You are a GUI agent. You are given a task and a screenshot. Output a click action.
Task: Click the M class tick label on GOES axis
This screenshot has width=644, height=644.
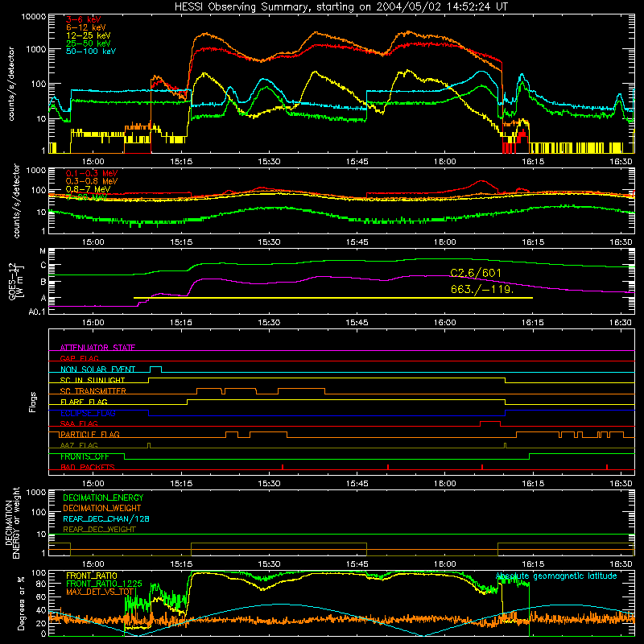43,251
